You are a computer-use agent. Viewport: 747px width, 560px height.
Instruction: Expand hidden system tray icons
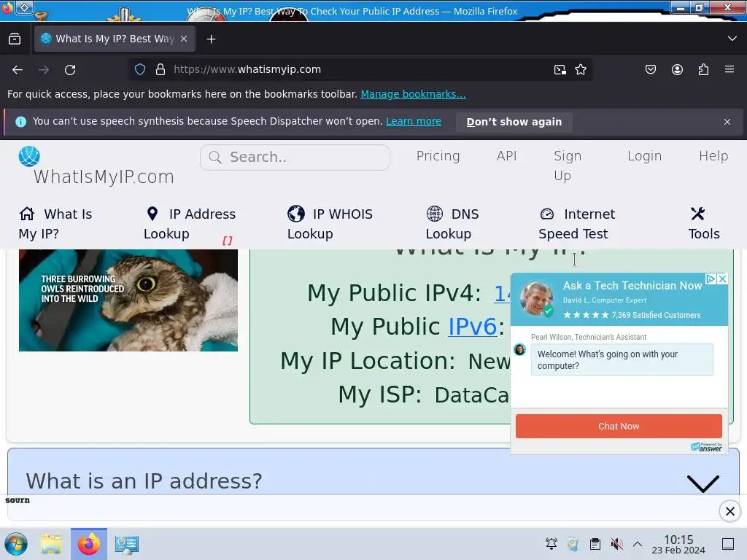pyautogui.click(x=638, y=544)
